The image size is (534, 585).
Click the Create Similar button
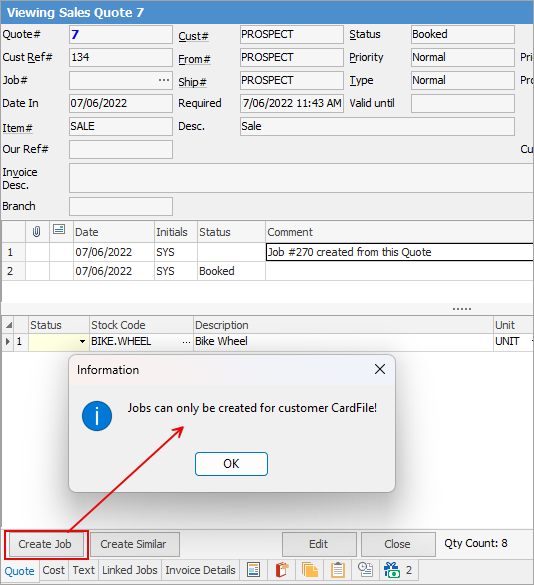135,544
